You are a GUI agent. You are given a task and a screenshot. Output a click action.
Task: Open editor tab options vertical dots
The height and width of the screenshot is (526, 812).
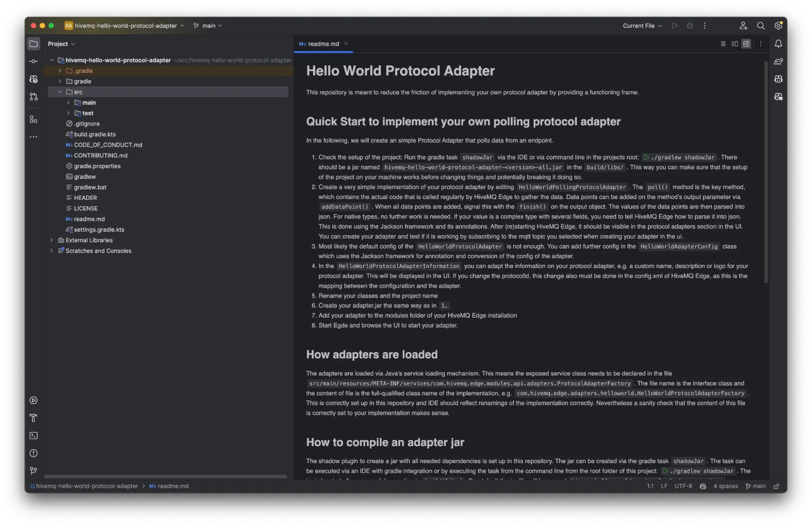tap(761, 44)
